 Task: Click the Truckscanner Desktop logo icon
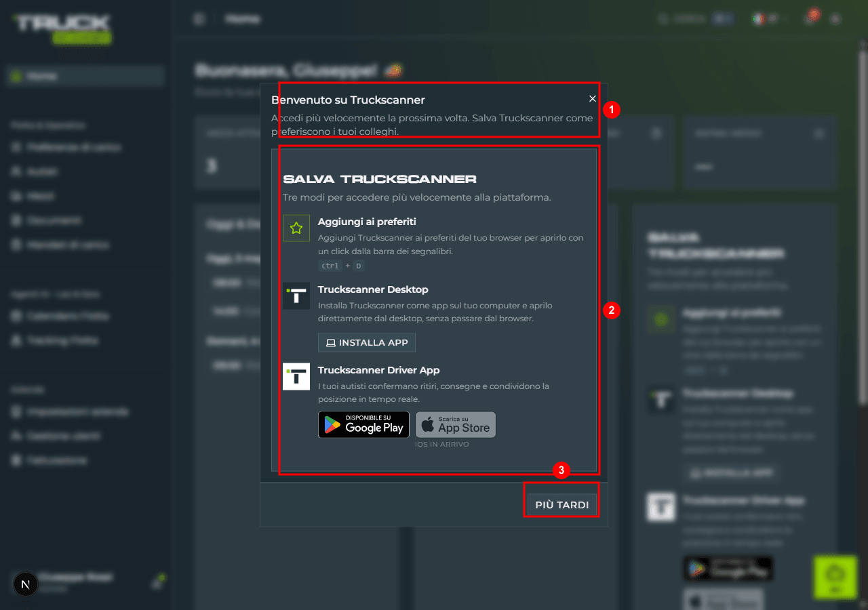[x=296, y=296]
